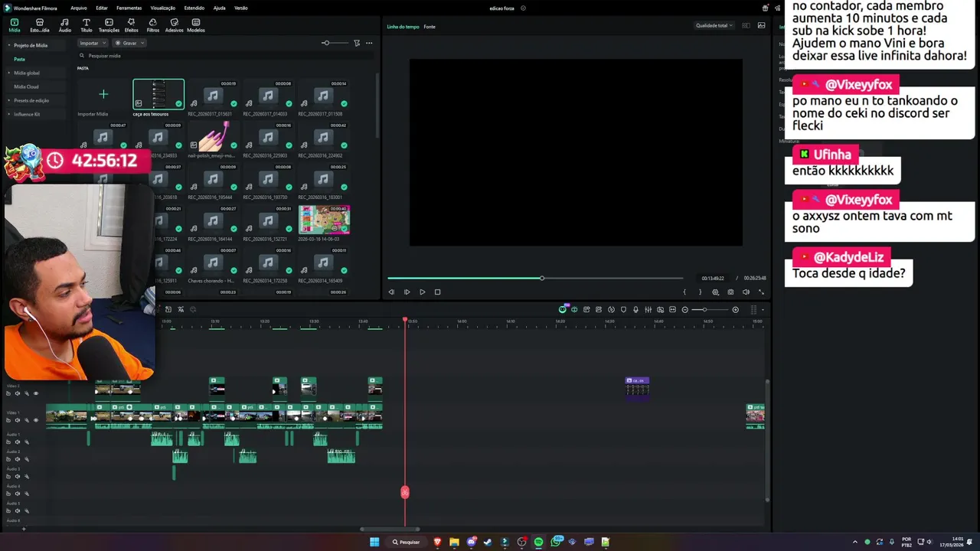This screenshot has width=980, height=551.
Task: Click the mark-in brace icon
Action: point(684,292)
